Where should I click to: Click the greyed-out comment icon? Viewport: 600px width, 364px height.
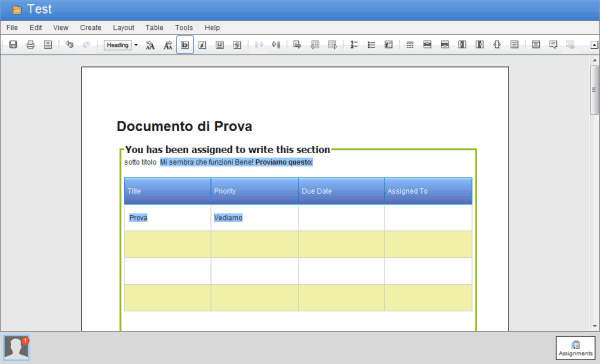click(x=570, y=44)
